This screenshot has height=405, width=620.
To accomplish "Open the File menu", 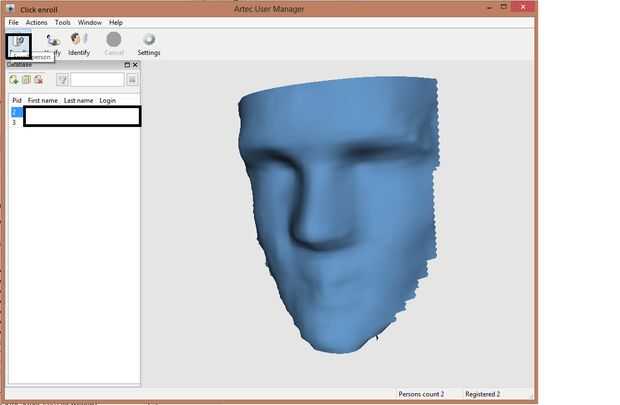I will pyautogui.click(x=13, y=23).
